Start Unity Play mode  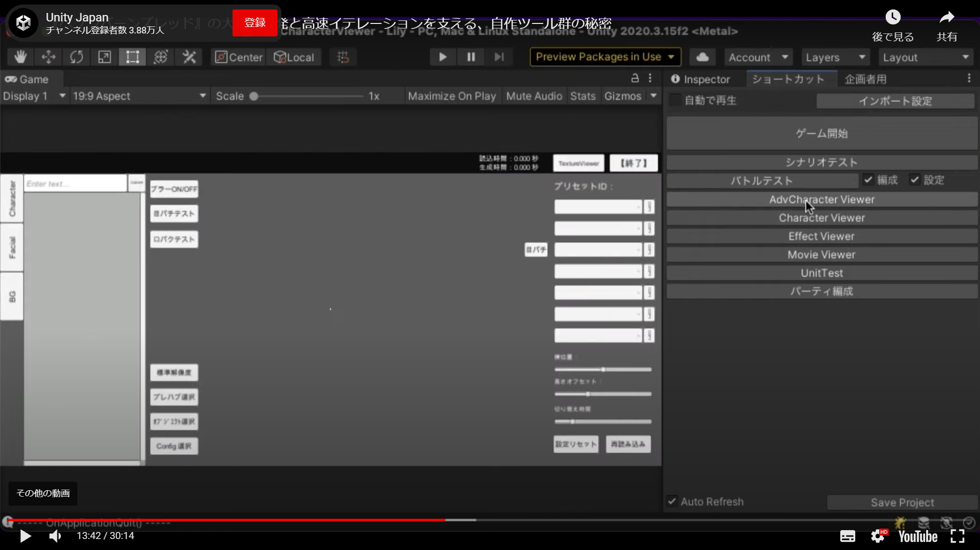(x=443, y=57)
